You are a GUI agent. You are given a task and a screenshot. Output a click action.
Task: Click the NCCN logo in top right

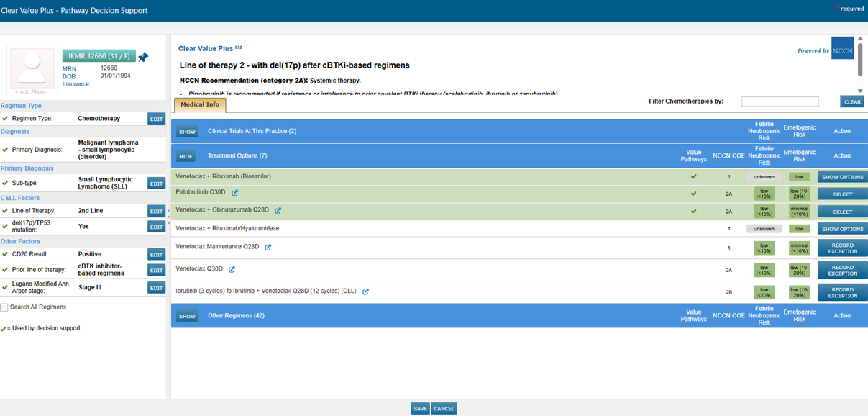(842, 49)
